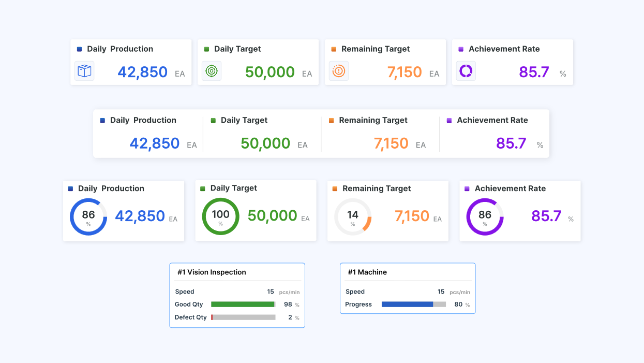Viewport: 644px width, 363px height.
Task: Select the 80 percent Progress value
Action: click(458, 304)
